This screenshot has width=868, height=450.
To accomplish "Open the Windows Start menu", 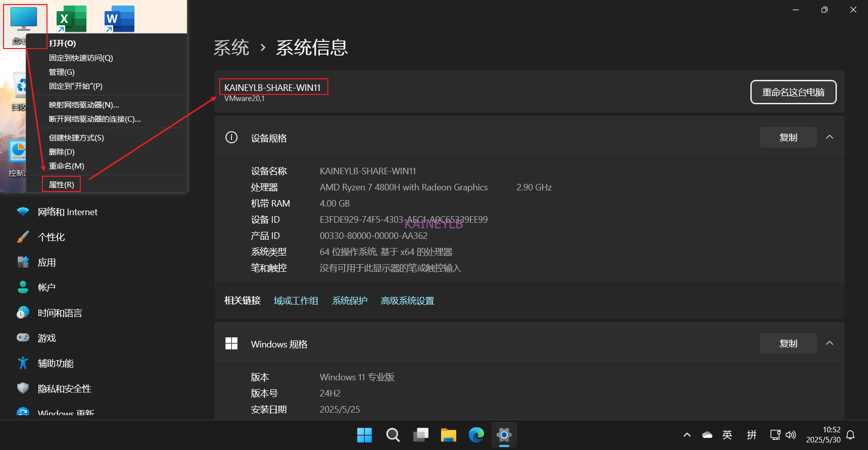I will coord(364,435).
